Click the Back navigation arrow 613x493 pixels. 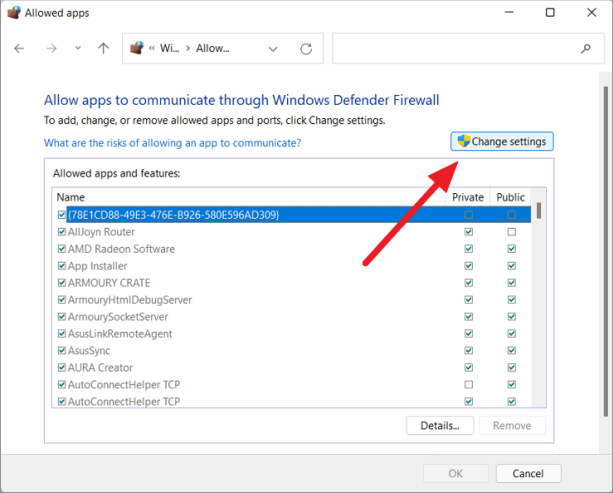click(20, 49)
